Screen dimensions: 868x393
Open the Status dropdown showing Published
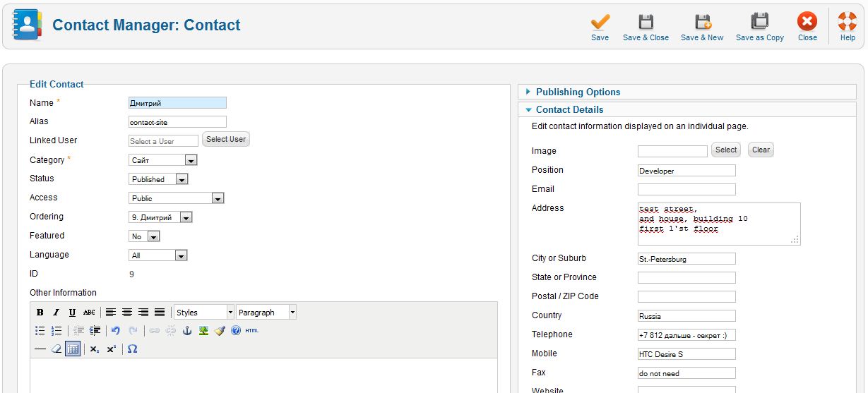tap(159, 179)
